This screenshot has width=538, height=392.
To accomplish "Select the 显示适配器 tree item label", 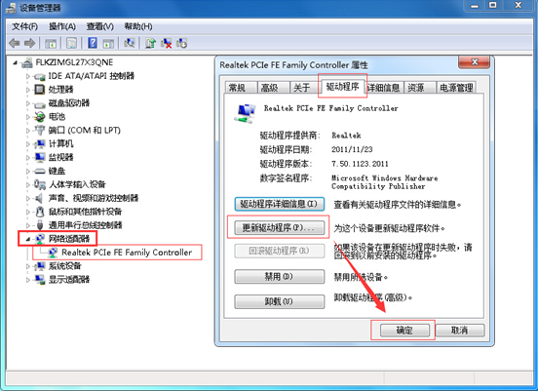I will tap(69, 280).
